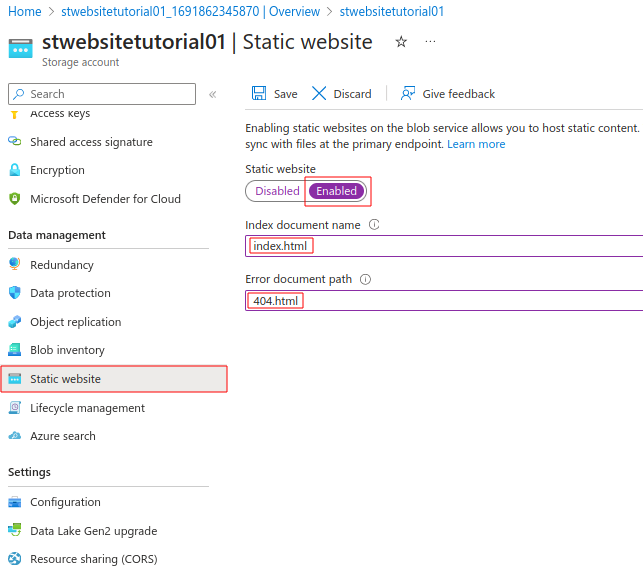Open Data Lake Gen2 upgrade

pos(93,531)
